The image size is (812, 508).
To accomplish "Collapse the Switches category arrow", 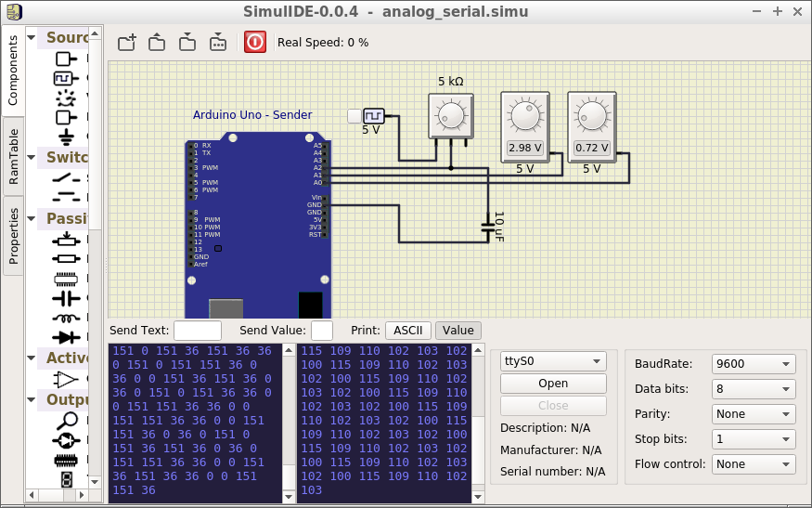I will pos(32,157).
